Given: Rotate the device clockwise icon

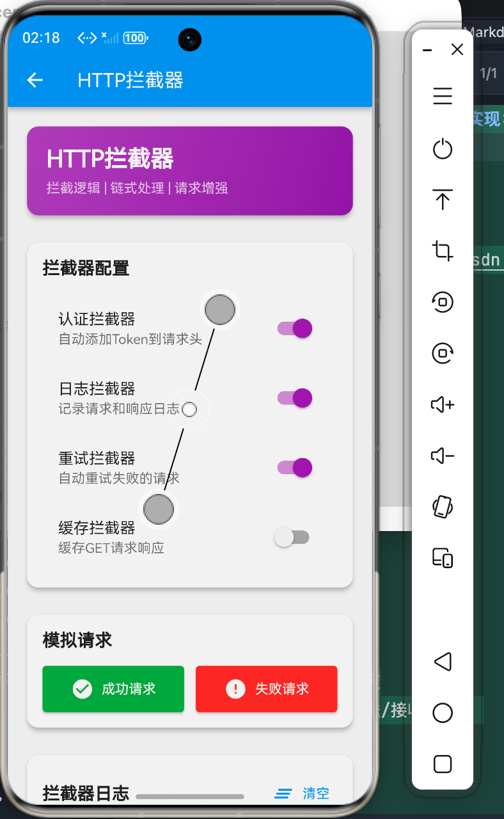Looking at the screenshot, I should (443, 353).
